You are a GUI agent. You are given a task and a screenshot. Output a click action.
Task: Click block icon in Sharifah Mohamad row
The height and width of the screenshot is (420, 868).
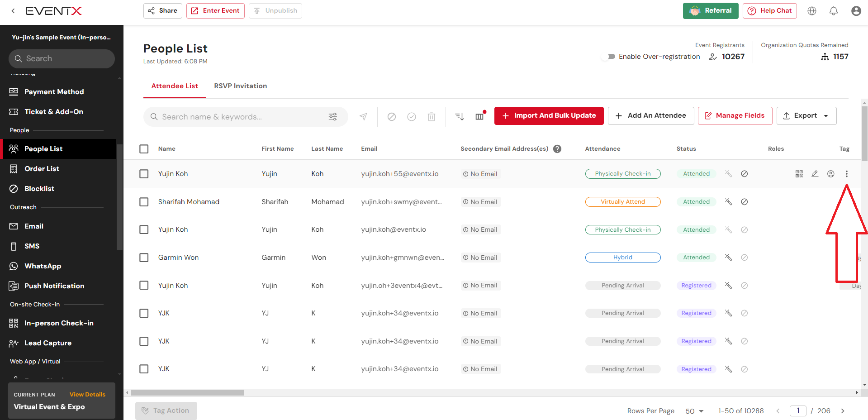point(745,202)
